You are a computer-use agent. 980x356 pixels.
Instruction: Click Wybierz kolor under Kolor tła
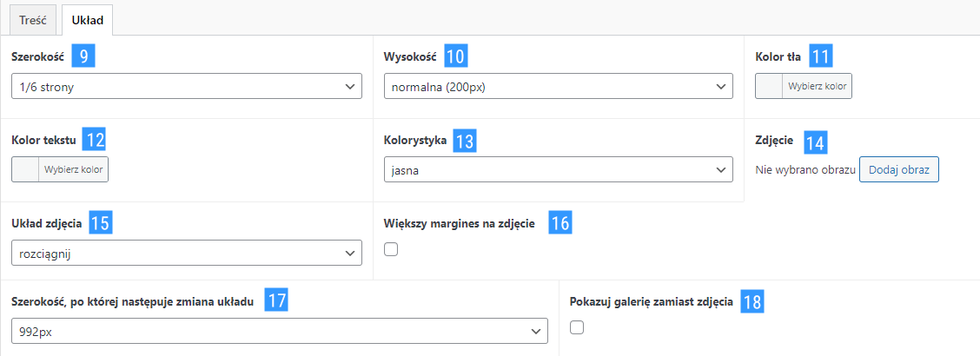[x=817, y=86]
